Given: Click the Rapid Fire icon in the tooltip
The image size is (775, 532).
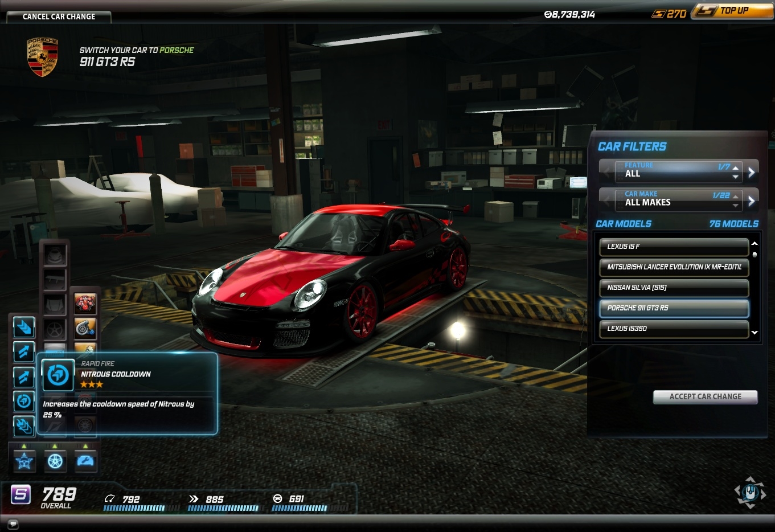Looking at the screenshot, I should [58, 375].
